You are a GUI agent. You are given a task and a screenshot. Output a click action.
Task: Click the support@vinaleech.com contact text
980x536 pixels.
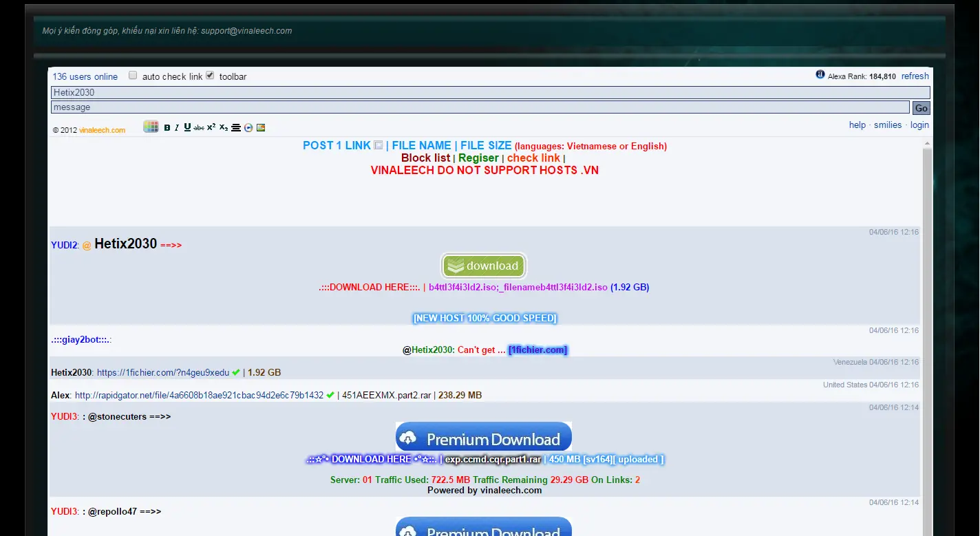(x=246, y=30)
